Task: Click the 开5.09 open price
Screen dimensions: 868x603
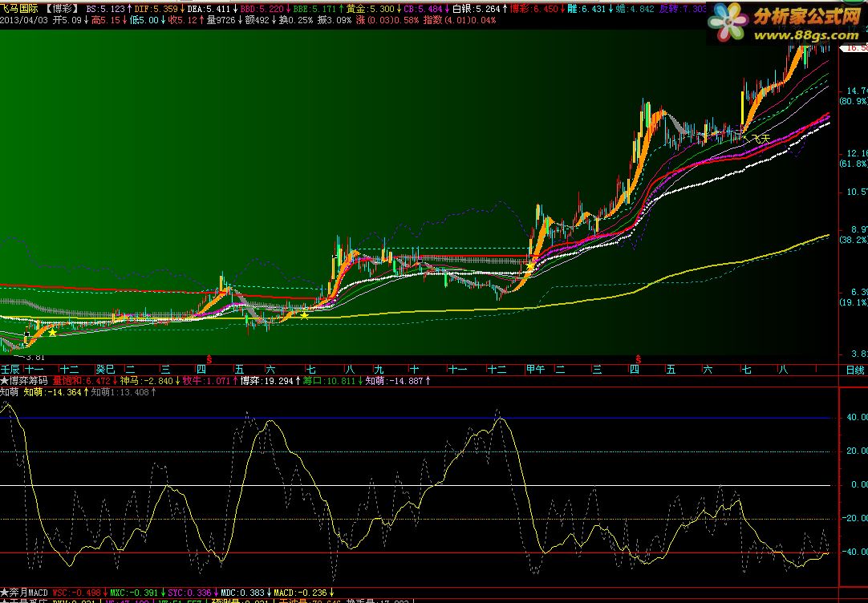Action: point(67,20)
